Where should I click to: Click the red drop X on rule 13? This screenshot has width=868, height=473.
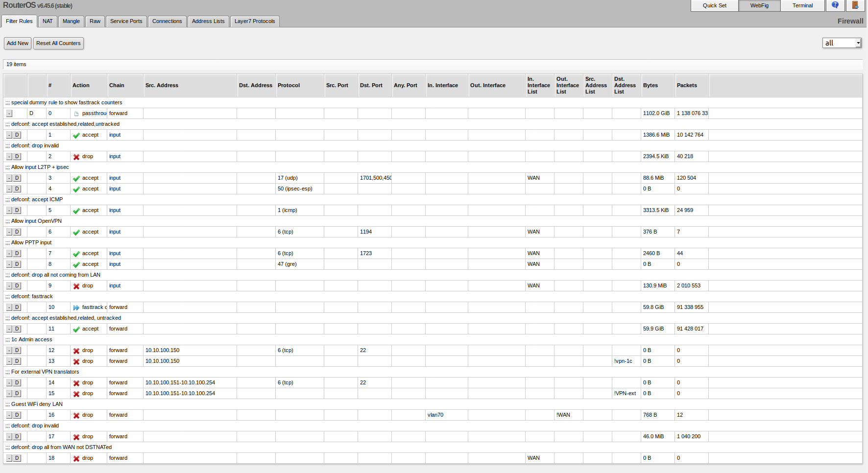coord(76,361)
